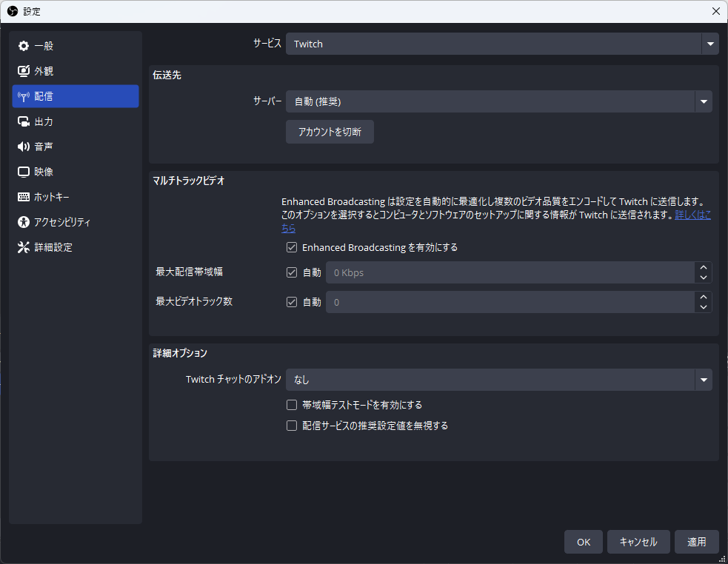
Task: Click the 映像 display icon
Action: [24, 171]
